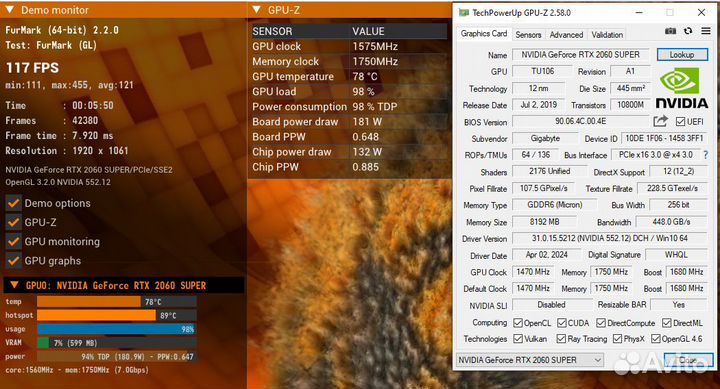Click the Power consumption 98 % TDP row
This screenshot has height=389, width=720.
(349, 107)
